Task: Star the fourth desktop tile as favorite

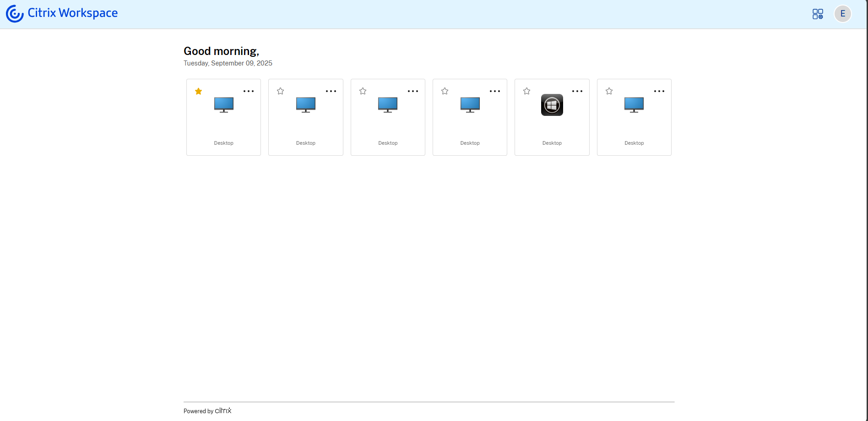Action: (445, 91)
